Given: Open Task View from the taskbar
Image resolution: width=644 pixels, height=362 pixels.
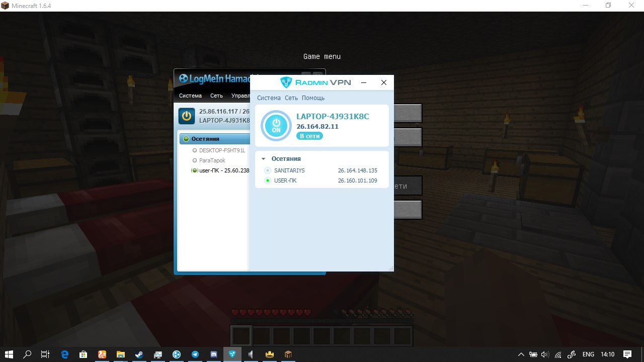Looking at the screenshot, I should pyautogui.click(x=45, y=354).
